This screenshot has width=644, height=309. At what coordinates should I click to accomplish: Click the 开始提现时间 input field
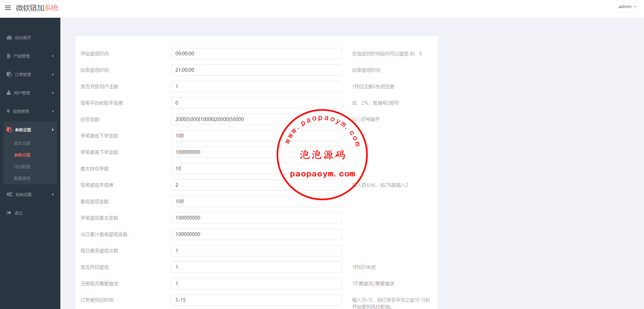pyautogui.click(x=256, y=54)
